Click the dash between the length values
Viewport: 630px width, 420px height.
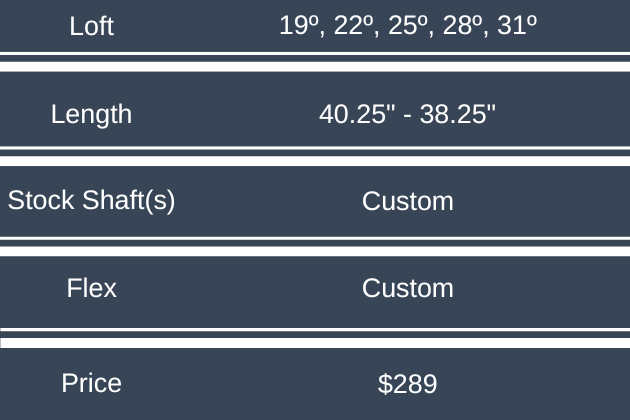pos(408,113)
